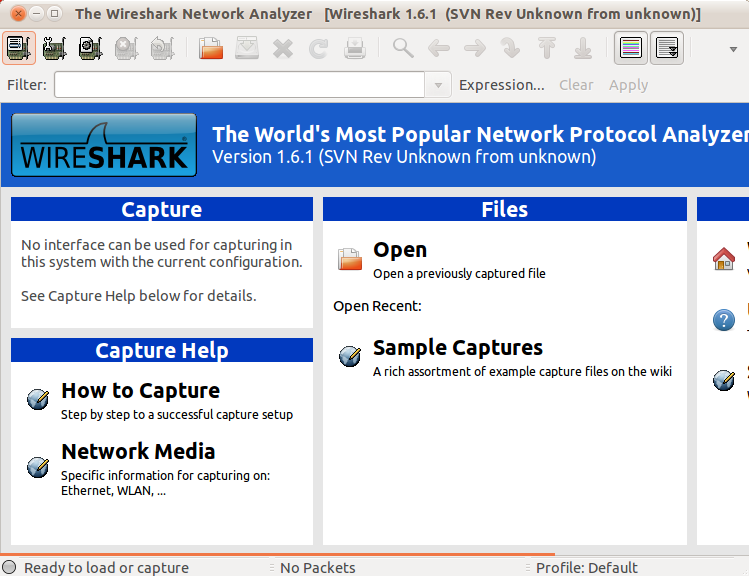Click the blue question mark help icon

tap(724, 320)
